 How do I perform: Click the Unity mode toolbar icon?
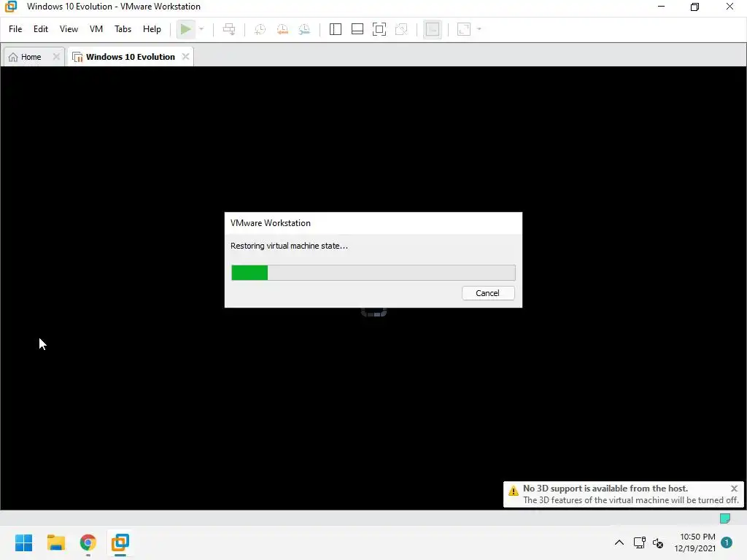click(x=402, y=29)
